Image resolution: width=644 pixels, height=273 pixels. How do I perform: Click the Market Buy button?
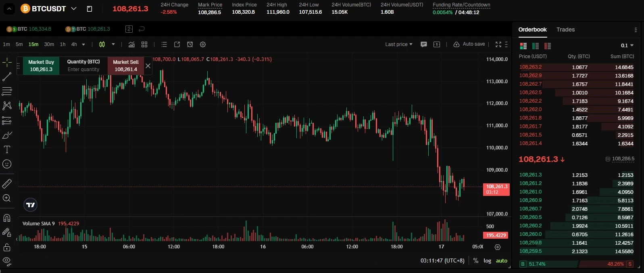41,66
